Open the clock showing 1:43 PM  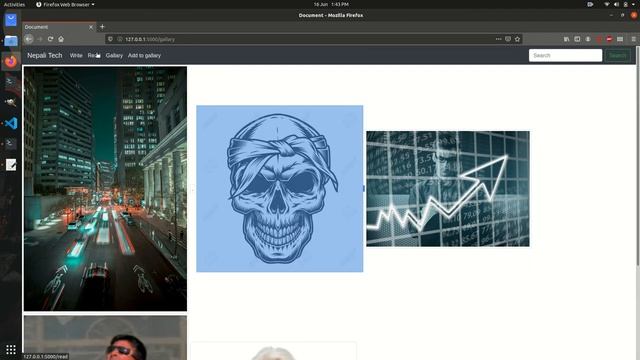pos(331,4)
